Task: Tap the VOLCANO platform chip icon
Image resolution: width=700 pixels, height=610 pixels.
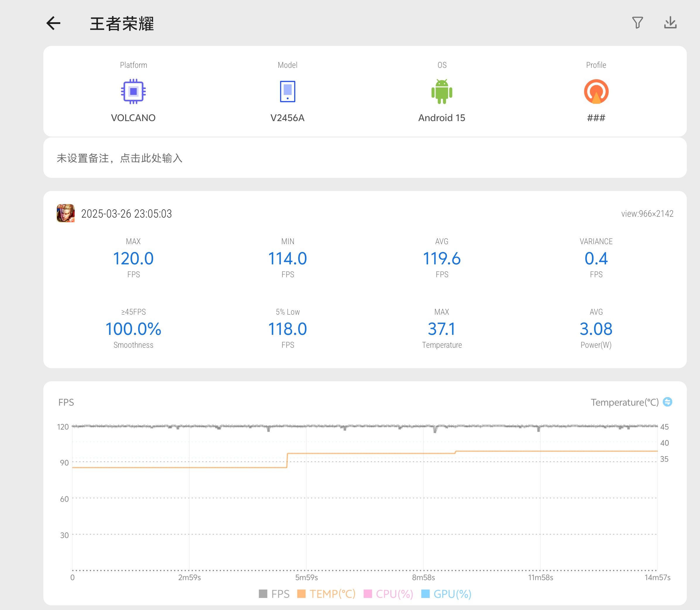Action: (133, 91)
